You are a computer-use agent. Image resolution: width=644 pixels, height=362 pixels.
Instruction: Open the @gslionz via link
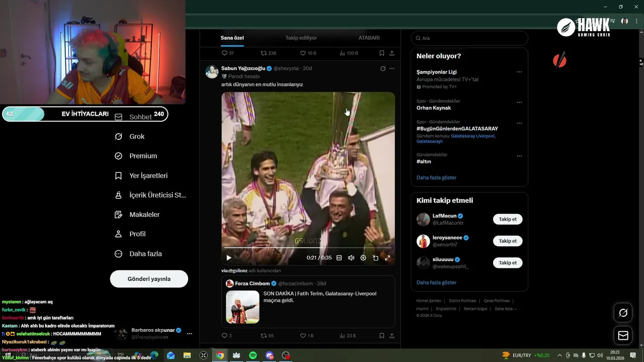(234, 270)
